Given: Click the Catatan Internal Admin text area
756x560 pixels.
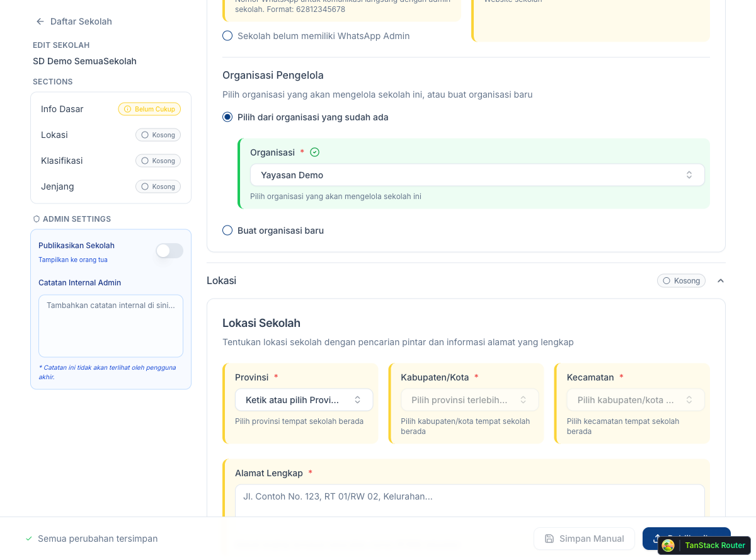Looking at the screenshot, I should click(111, 326).
